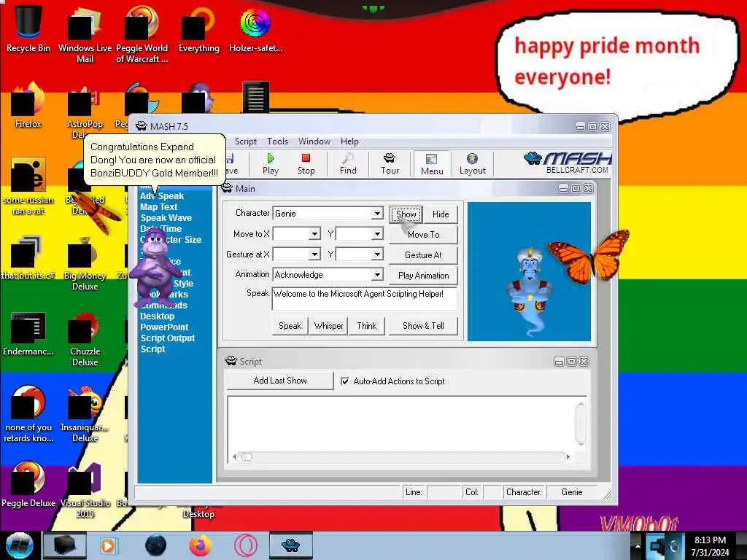
Task: Open Insaniquarium Deluxe desktop icon
Action: (85, 414)
